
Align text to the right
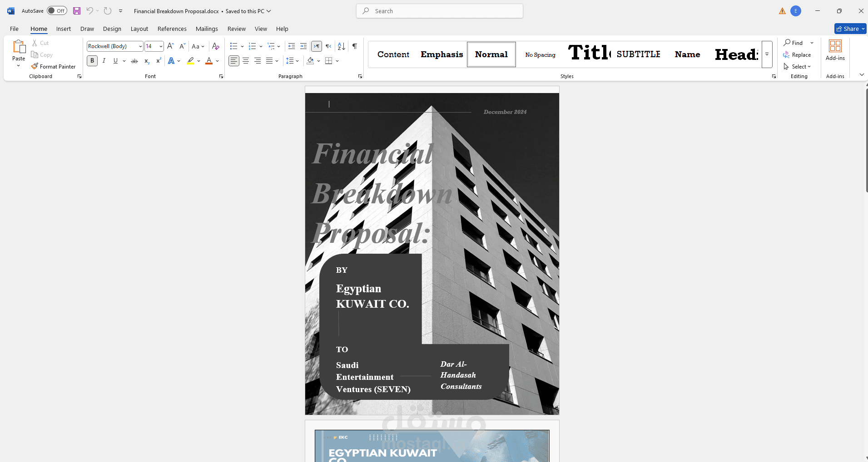258,61
